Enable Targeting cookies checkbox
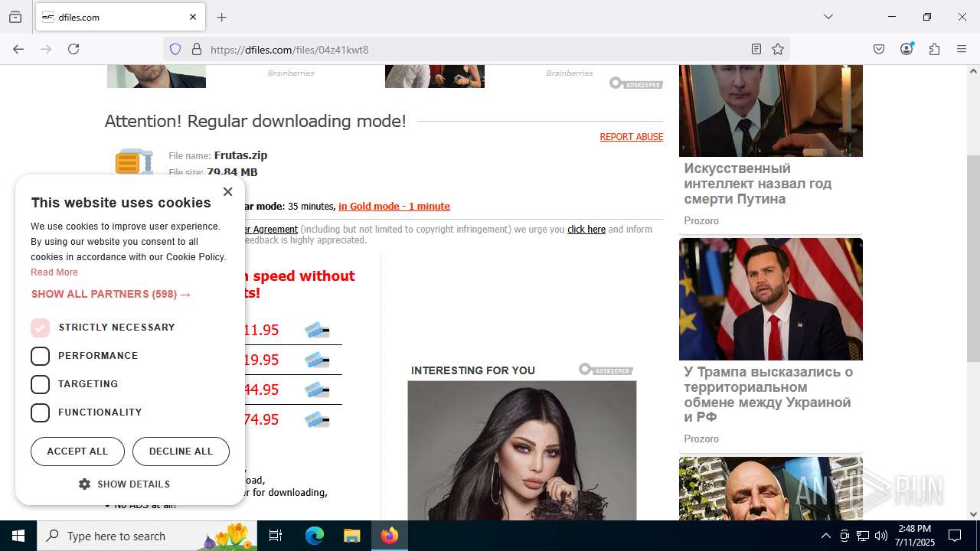The height and width of the screenshot is (551, 980). [40, 384]
